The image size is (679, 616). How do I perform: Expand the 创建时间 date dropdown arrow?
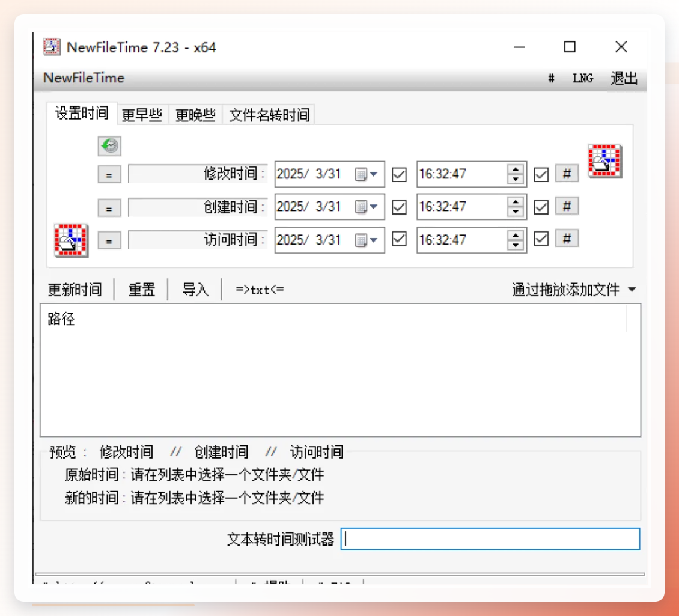(374, 207)
